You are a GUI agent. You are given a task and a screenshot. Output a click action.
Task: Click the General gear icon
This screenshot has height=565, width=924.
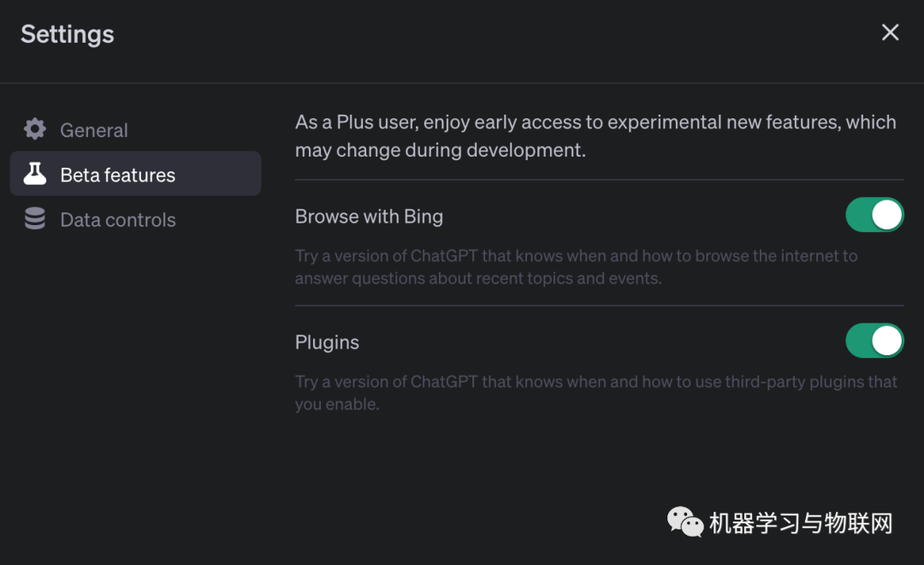pyautogui.click(x=35, y=130)
